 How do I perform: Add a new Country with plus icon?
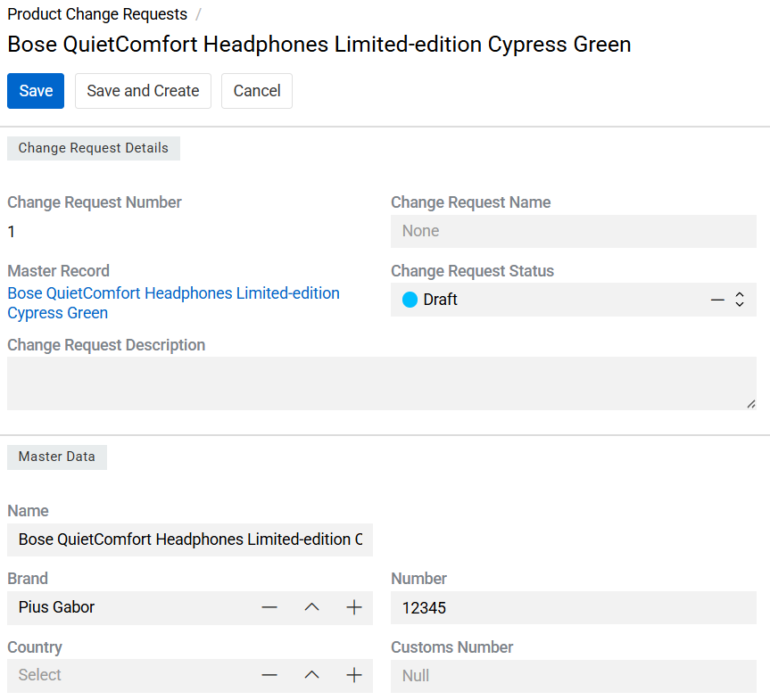point(354,675)
